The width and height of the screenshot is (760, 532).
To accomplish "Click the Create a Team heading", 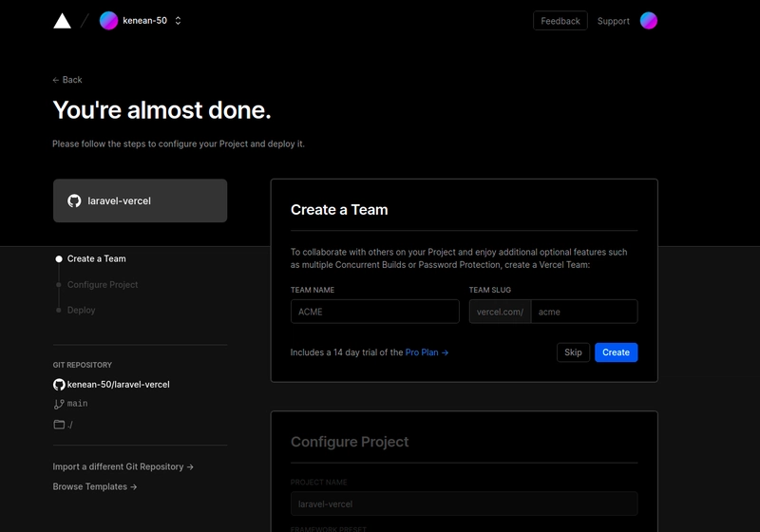I will point(339,210).
